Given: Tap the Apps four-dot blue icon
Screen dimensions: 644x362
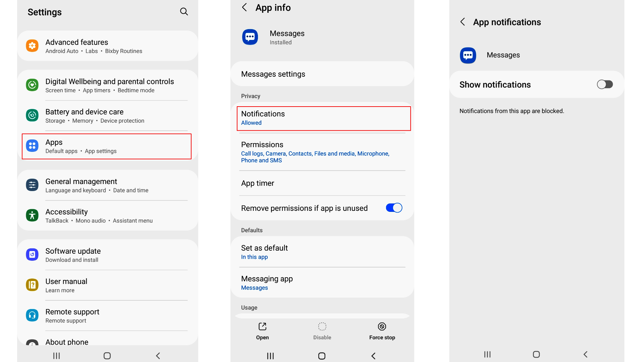Looking at the screenshot, I should [32, 146].
